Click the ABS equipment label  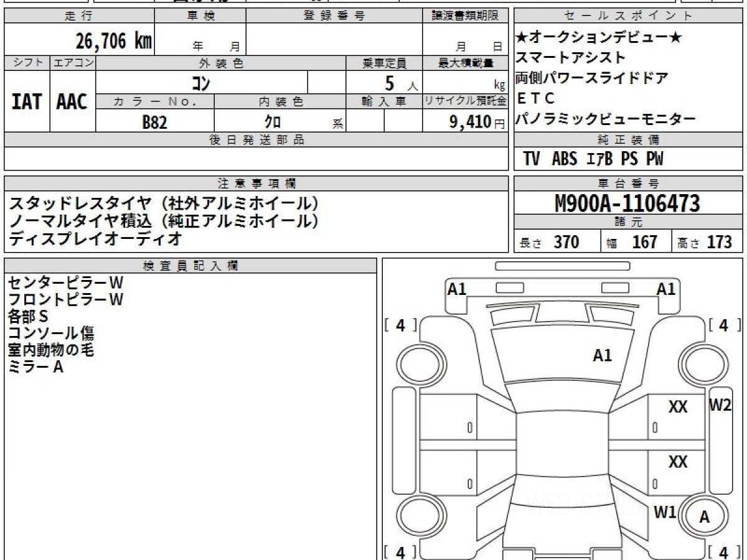point(565,159)
